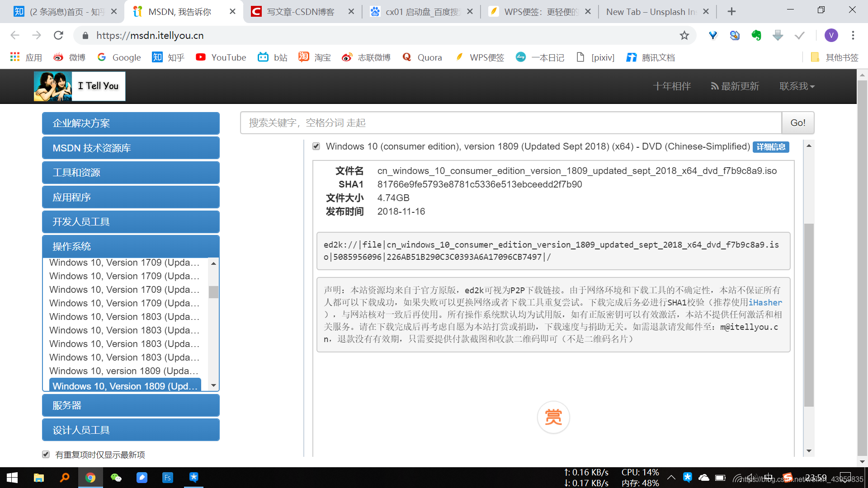Uncheck the Windows 10 consumer edition checkbox
The image size is (868, 488).
coord(316,146)
